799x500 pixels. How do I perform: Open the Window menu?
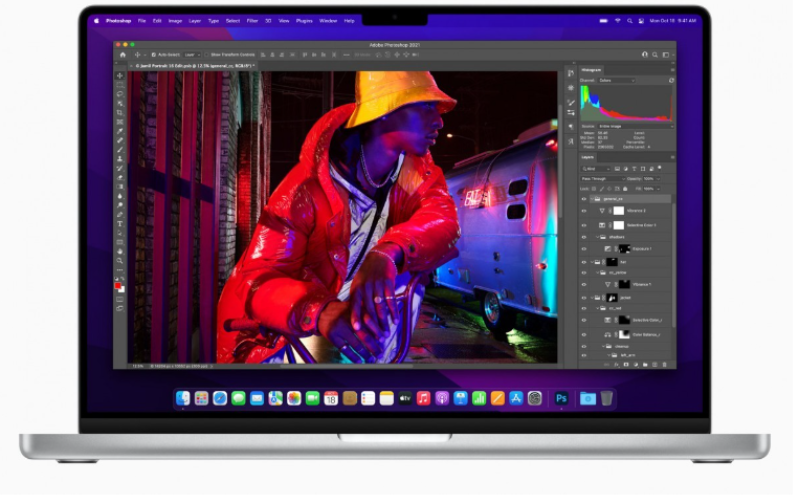(x=328, y=21)
